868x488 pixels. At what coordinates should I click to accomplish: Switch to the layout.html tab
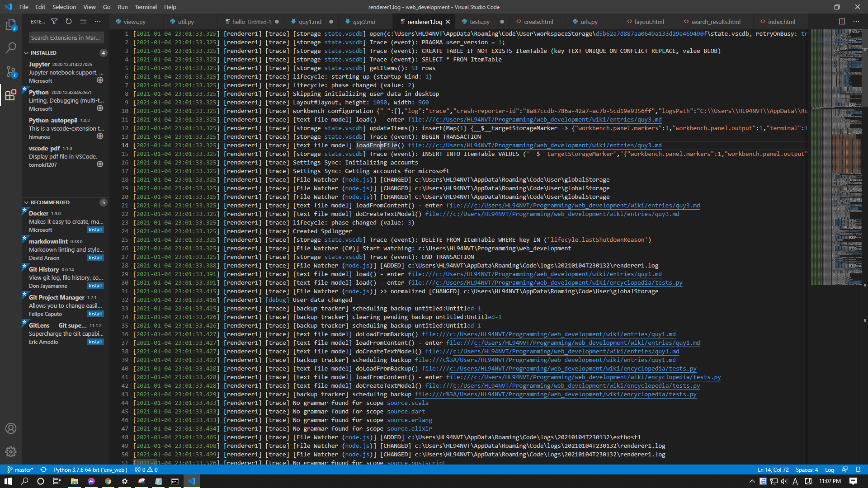[649, 22]
